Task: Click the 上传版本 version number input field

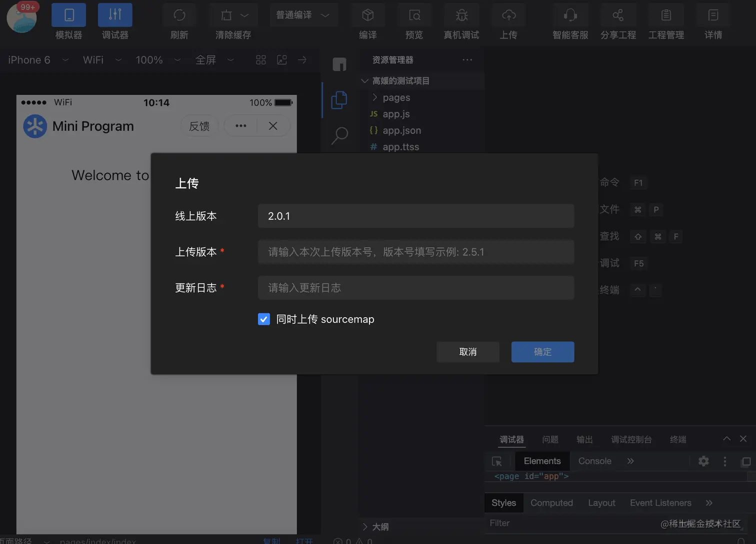Action: click(415, 252)
